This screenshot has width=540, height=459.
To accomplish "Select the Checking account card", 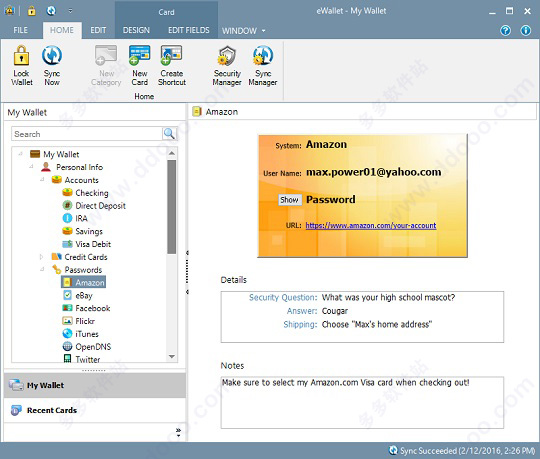I will (85, 193).
